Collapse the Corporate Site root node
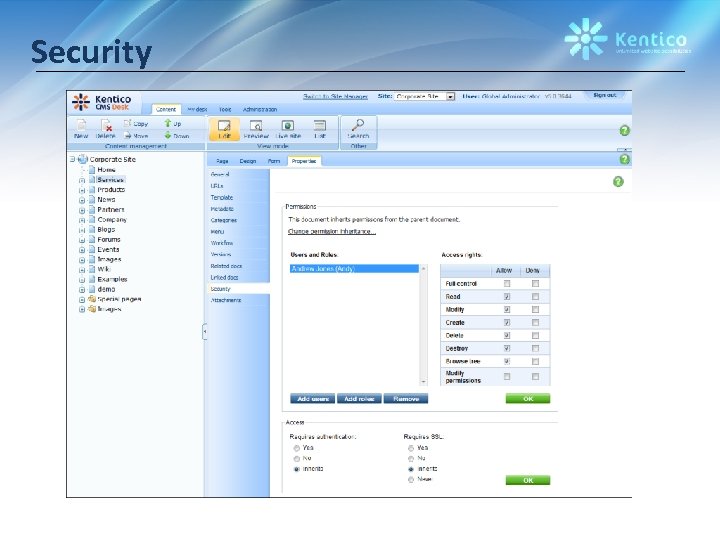Image resolution: width=720 pixels, height=540 pixels. coord(73,159)
